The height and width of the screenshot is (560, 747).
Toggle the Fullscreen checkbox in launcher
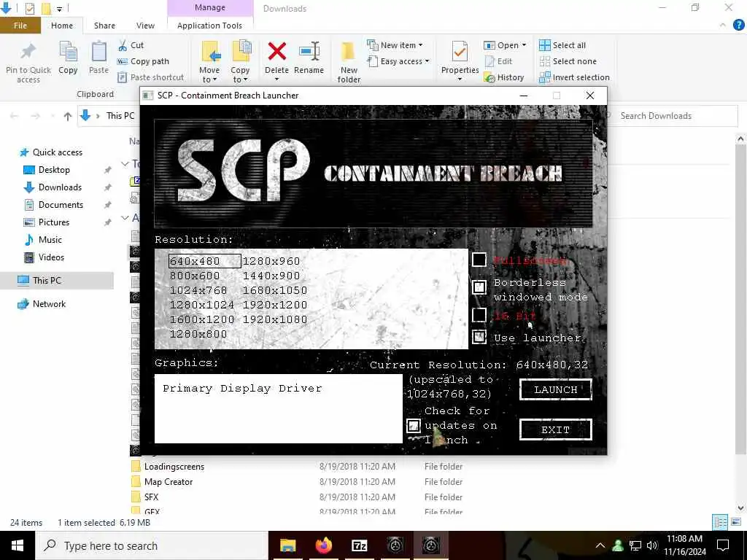pyautogui.click(x=479, y=260)
